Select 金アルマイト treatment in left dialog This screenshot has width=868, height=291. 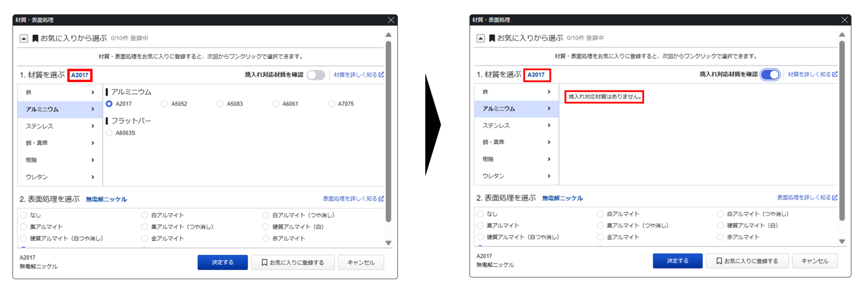tap(145, 239)
